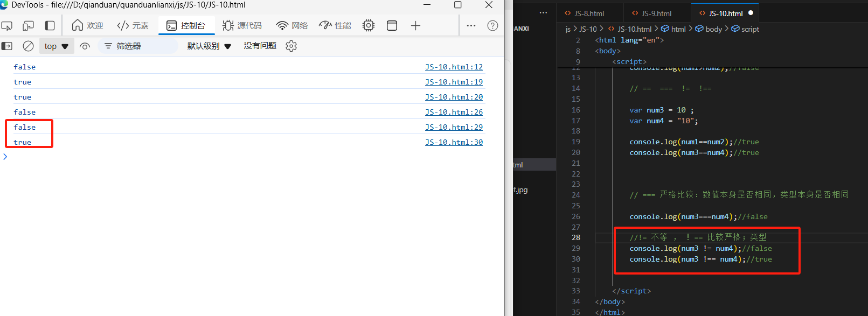The width and height of the screenshot is (868, 316).
Task: Open the default levels (默认级别) dropdown
Action: tap(209, 46)
